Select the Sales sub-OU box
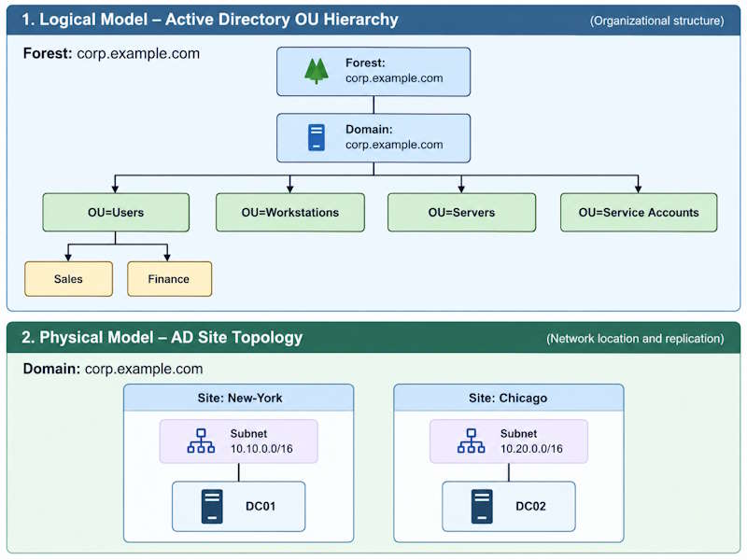Viewport: 747px width, 560px height. [x=68, y=279]
